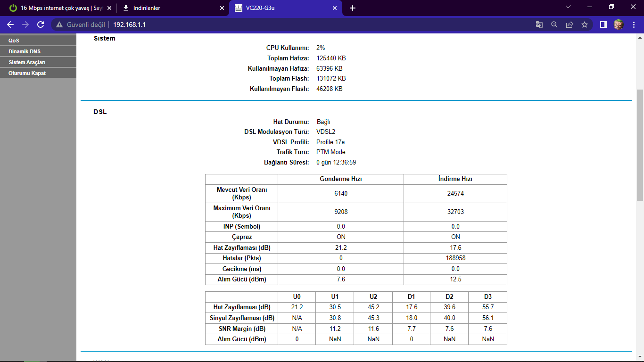Open a new tab with the plus button
The width and height of the screenshot is (644, 362).
(353, 8)
